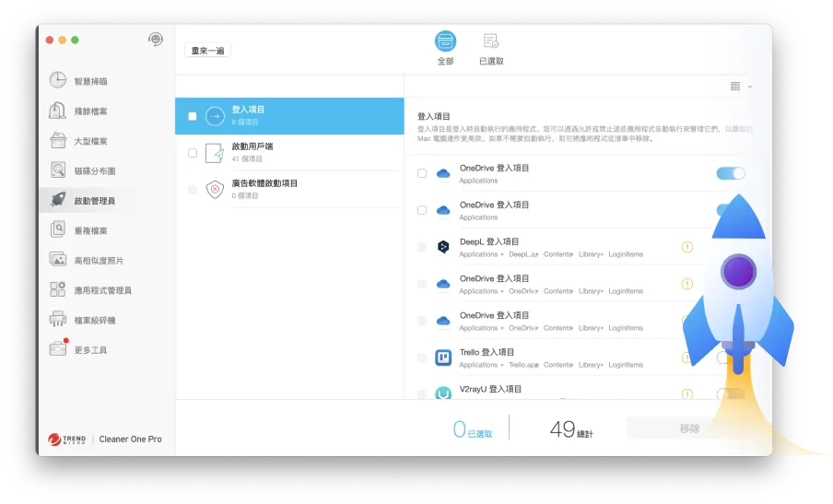Viewport: 833px width, 504px height.
Task: Turn off the first OneDrive 登入項目 switch
Action: pyautogui.click(x=730, y=173)
